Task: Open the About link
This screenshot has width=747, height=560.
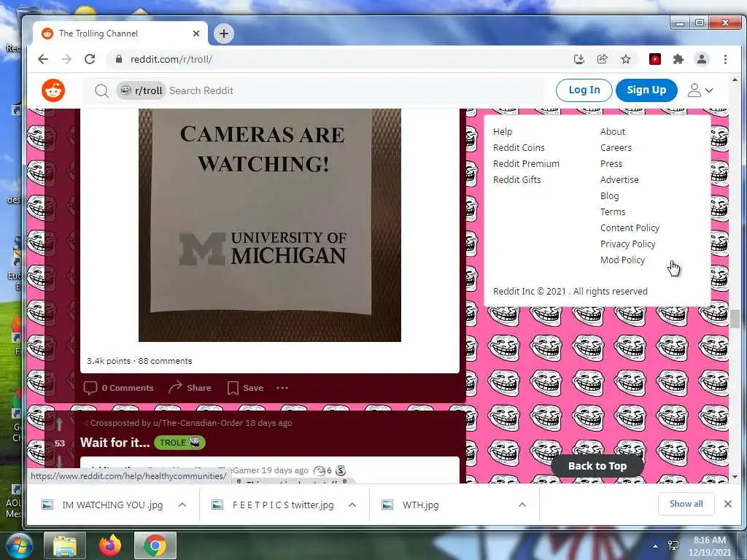Action: click(x=613, y=131)
